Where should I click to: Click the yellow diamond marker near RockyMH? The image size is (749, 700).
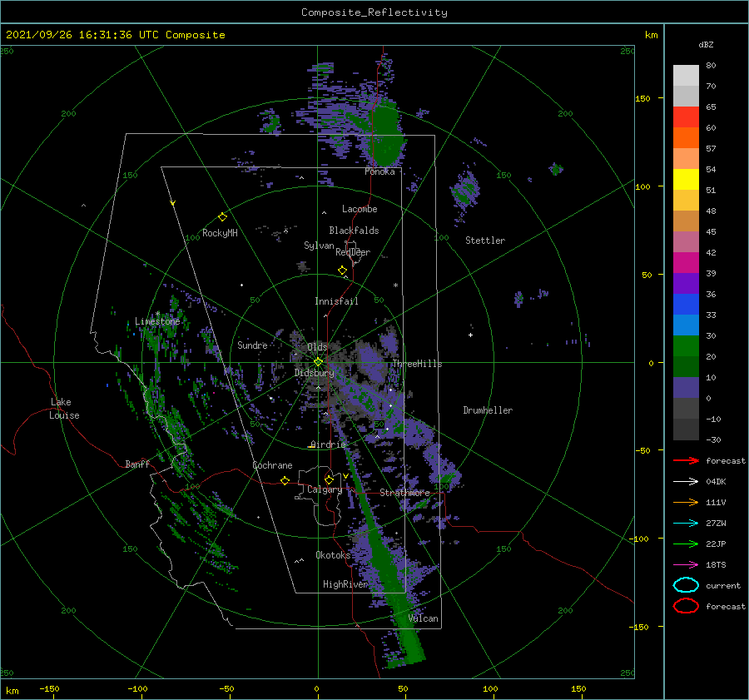pyautogui.click(x=222, y=217)
